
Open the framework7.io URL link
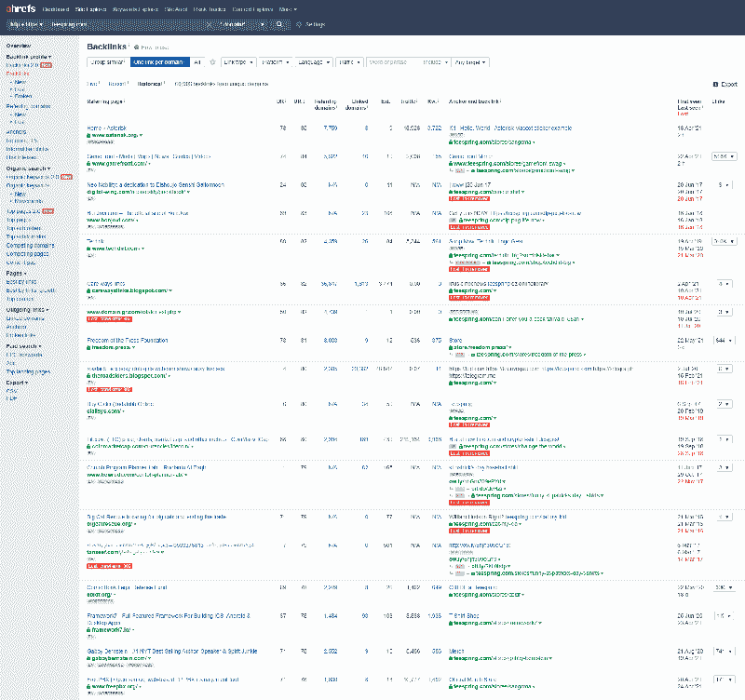tap(111, 629)
